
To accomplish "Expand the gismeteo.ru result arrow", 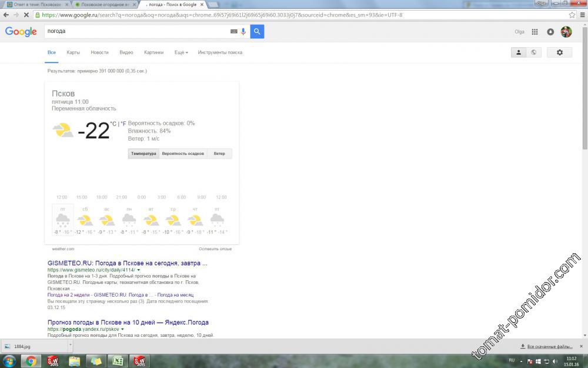I will 139,270.
